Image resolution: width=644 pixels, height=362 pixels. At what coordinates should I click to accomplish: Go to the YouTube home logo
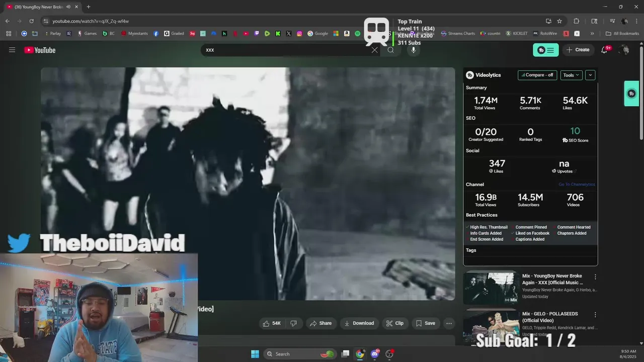point(40,50)
